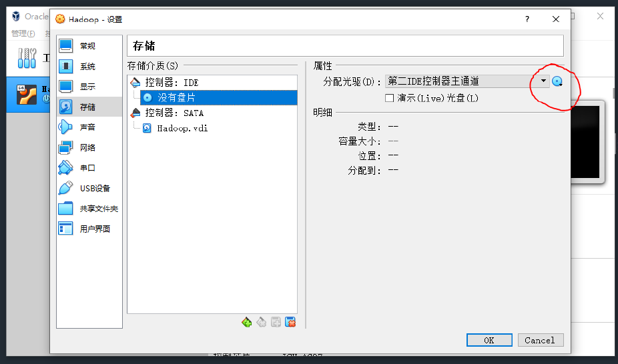The width and height of the screenshot is (618, 364).
Task: Select the 控制器: IDE controller row
Action: point(212,83)
